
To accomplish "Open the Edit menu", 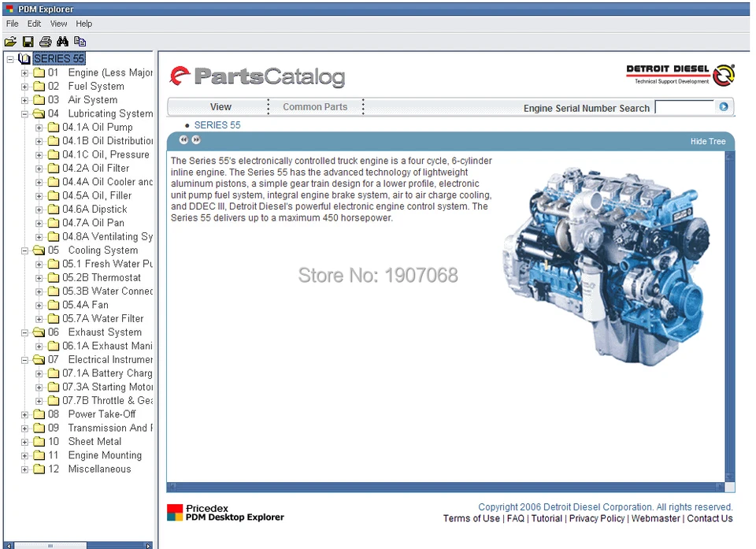I will [34, 24].
